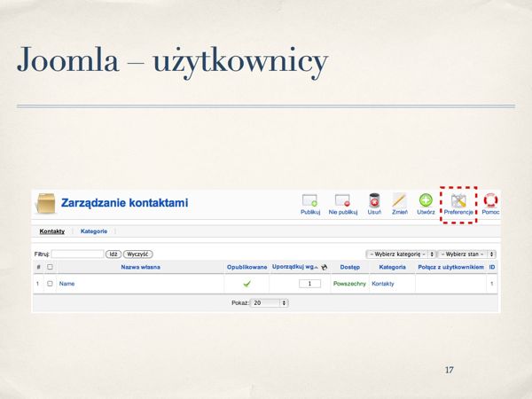
Task: Open Preferencje from the toolbar
Action: [x=458, y=203]
